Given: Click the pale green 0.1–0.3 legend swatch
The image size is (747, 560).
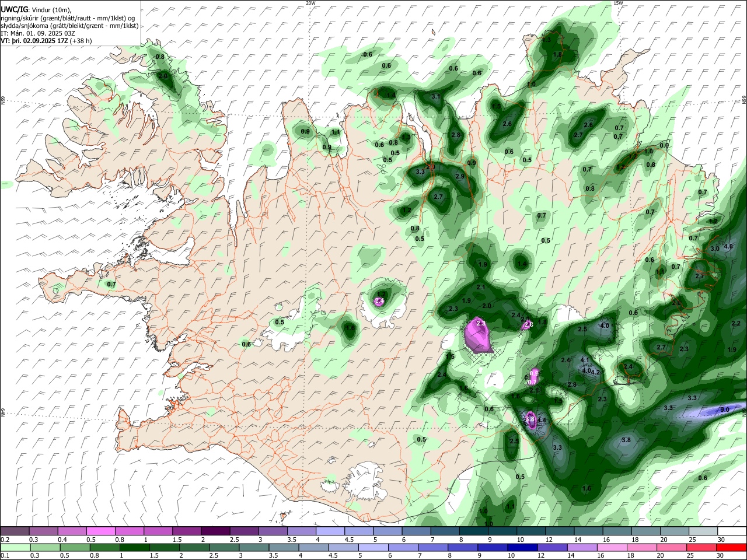Looking at the screenshot, I should point(15,547).
